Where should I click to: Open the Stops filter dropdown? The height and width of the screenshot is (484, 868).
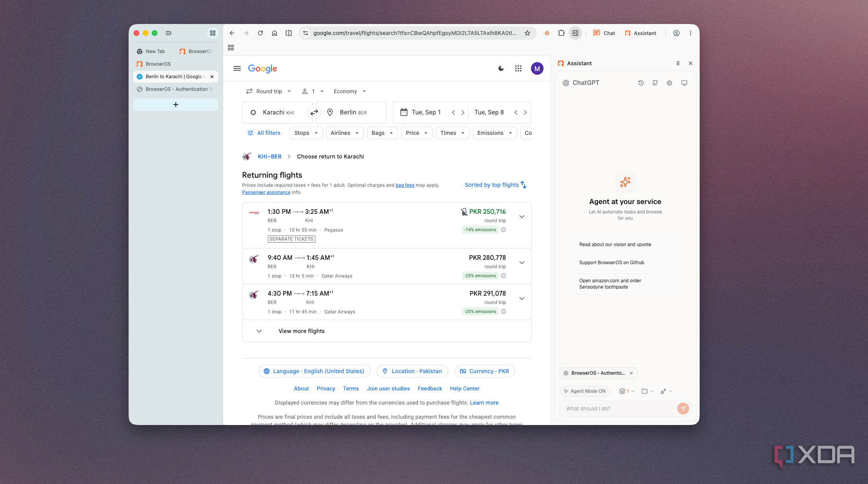coord(306,133)
